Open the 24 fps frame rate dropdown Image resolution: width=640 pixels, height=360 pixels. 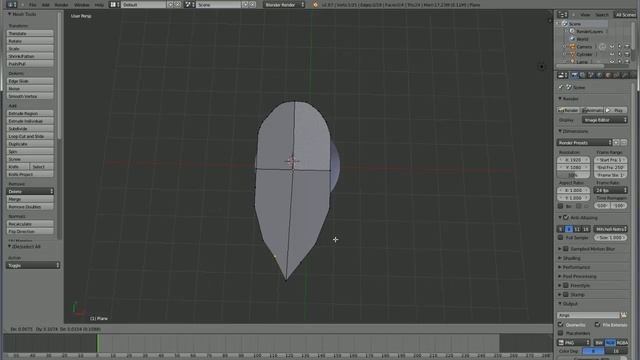[x=611, y=190]
